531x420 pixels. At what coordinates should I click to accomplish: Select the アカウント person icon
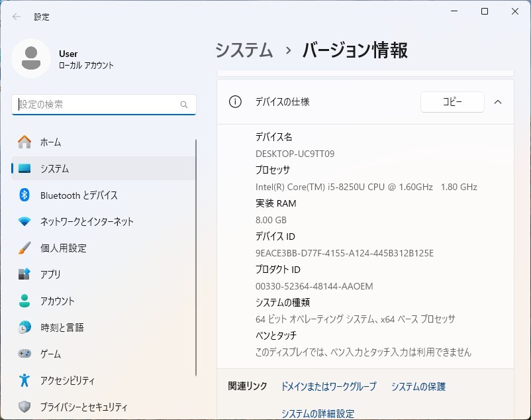point(24,301)
